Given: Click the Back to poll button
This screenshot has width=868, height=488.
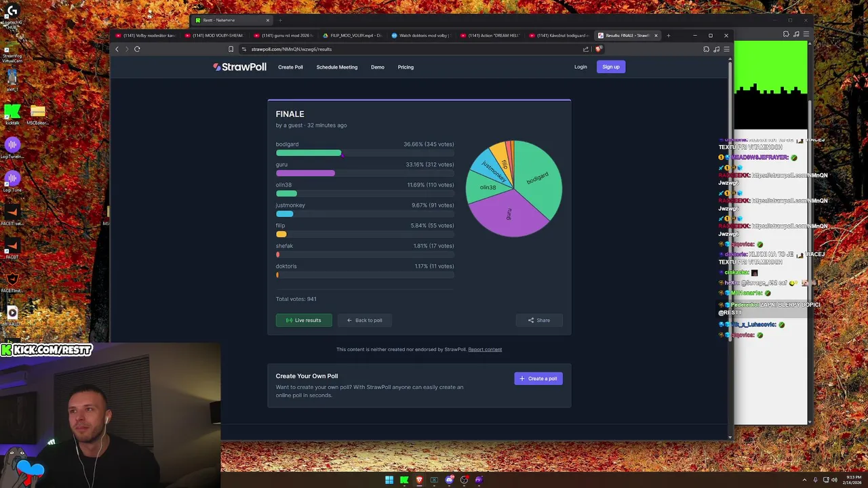Looking at the screenshot, I should tap(365, 320).
